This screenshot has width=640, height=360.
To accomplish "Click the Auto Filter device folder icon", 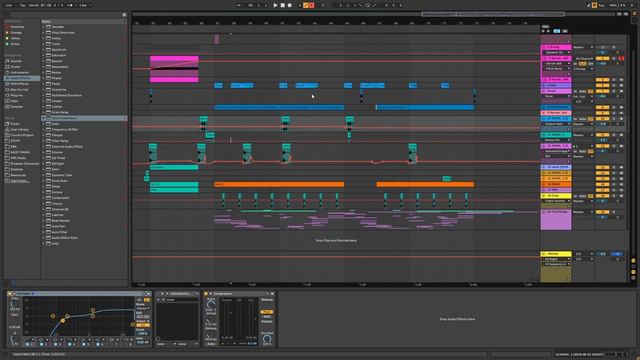I will [x=49, y=232].
